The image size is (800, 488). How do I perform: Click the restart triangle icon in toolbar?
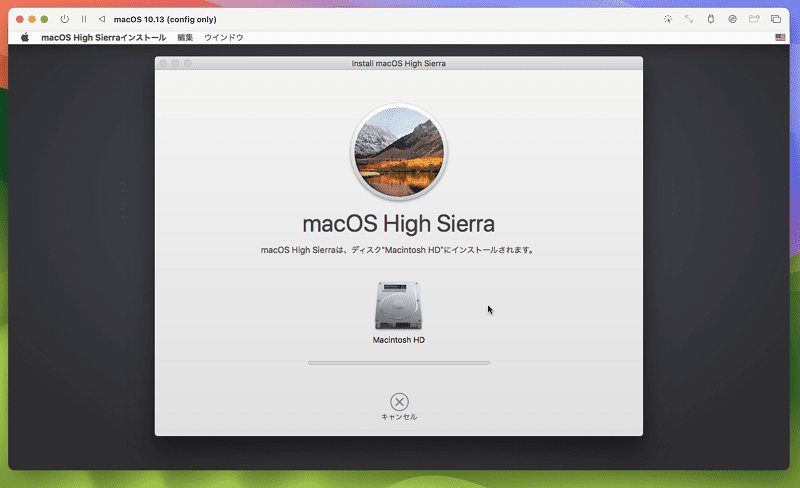point(102,19)
